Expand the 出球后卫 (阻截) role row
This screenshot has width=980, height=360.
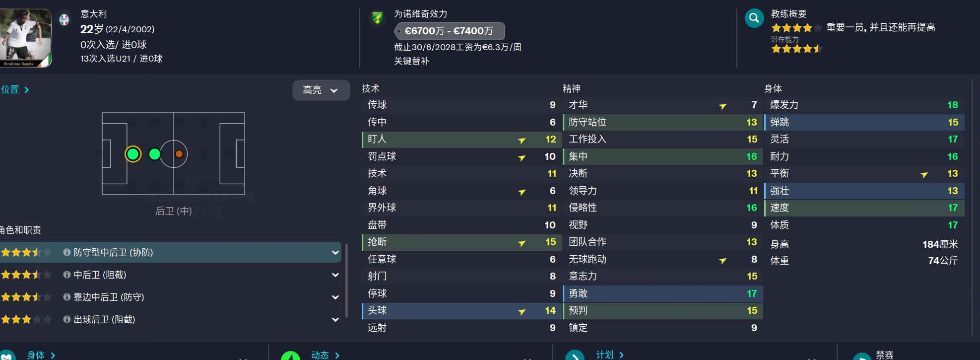pos(335,319)
